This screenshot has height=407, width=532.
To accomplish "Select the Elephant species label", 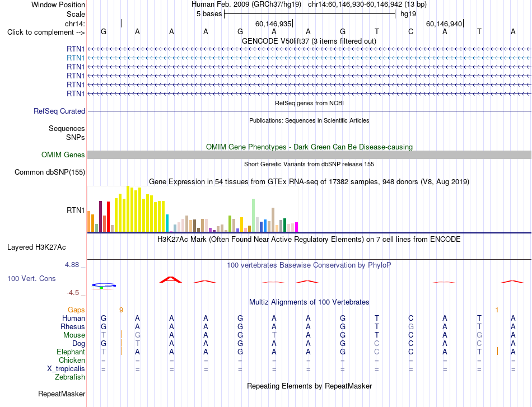I will click(71, 352).
